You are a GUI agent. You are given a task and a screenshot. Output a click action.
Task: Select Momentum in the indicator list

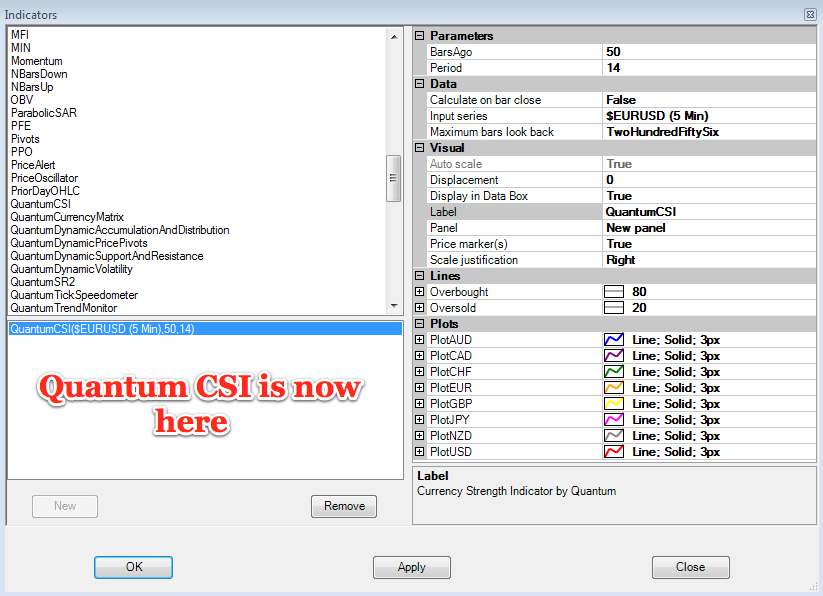tap(37, 61)
